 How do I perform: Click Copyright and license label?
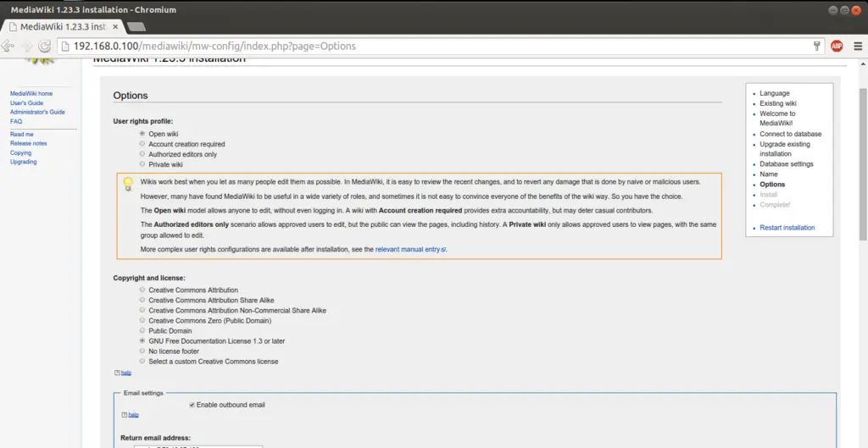149,279
